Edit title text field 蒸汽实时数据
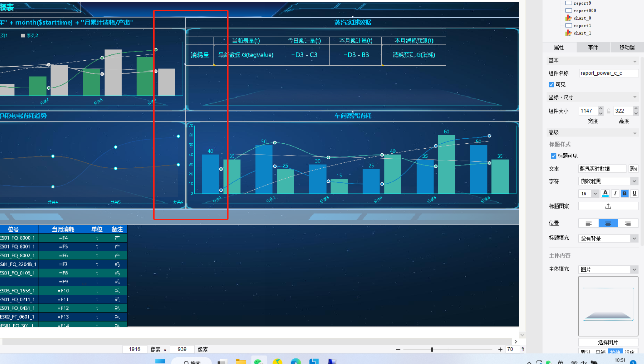644x364 pixels. click(602, 169)
